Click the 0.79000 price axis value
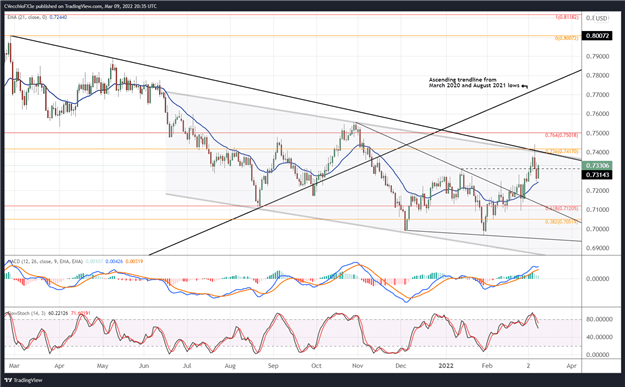This screenshot has width=625, height=387. [x=597, y=56]
